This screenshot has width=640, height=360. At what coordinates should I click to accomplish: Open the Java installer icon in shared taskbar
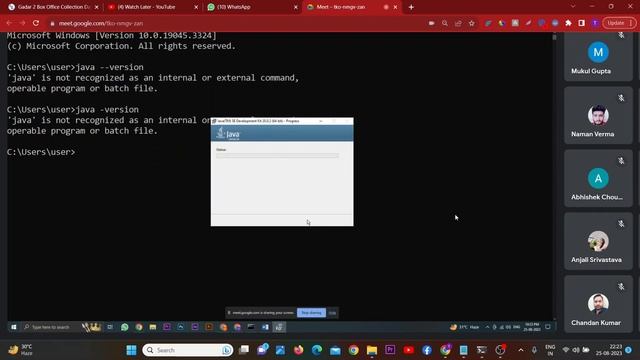tap(279, 327)
